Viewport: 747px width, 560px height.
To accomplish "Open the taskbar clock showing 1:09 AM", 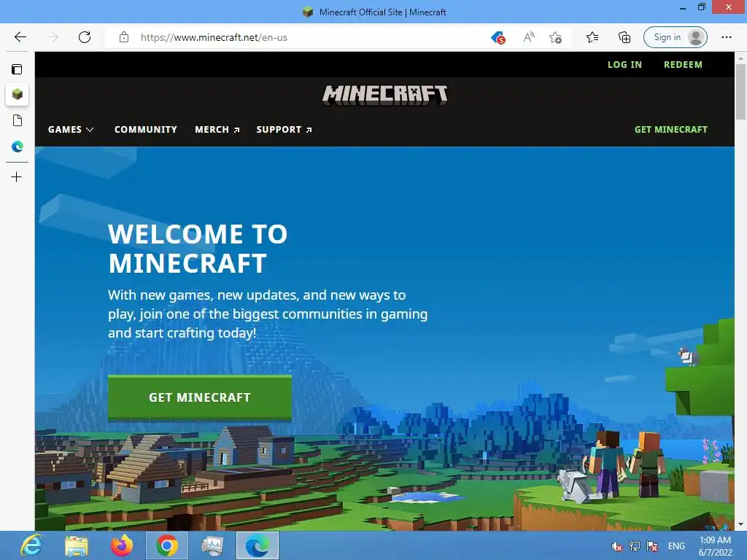I will 715,546.
